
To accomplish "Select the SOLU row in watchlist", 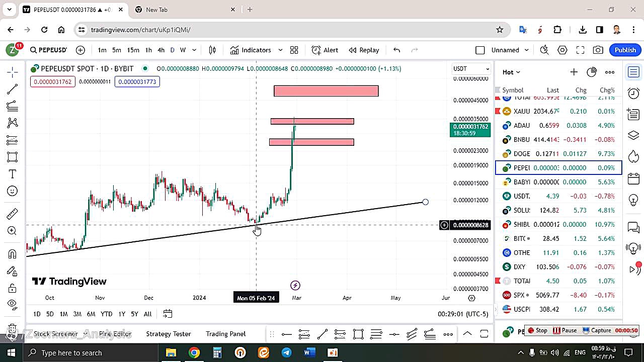I will click(558, 210).
